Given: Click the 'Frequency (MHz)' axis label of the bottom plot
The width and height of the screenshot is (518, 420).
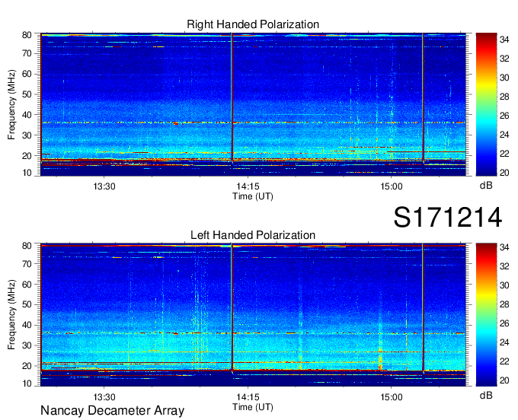Looking at the screenshot, I should pyautogui.click(x=11, y=315).
